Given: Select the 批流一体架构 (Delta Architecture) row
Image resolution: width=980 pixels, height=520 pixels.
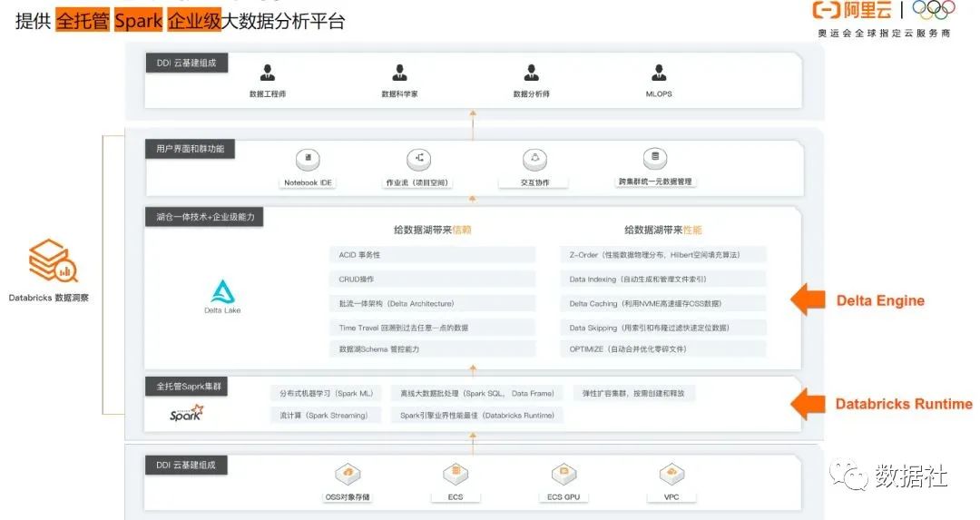Looking at the screenshot, I should point(433,304).
